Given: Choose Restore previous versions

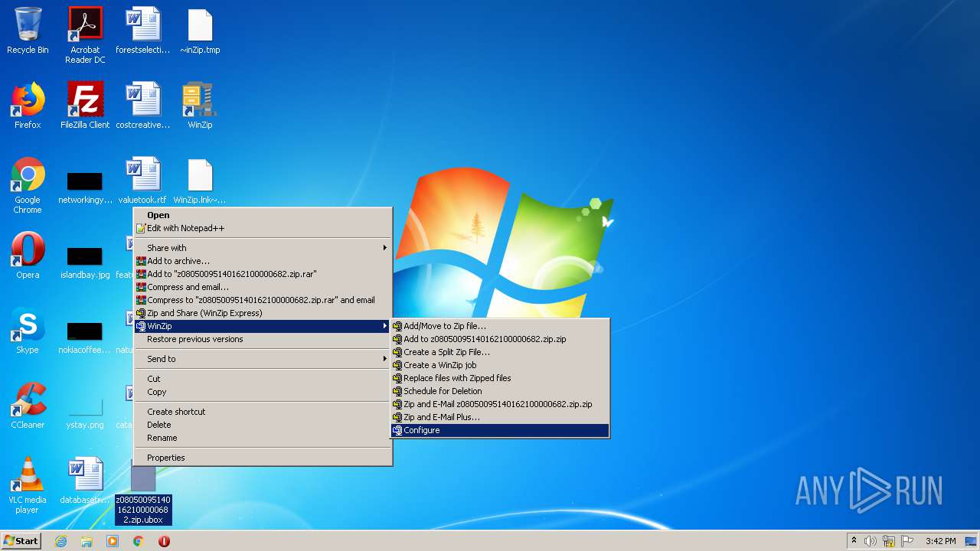Looking at the screenshot, I should coord(263,339).
